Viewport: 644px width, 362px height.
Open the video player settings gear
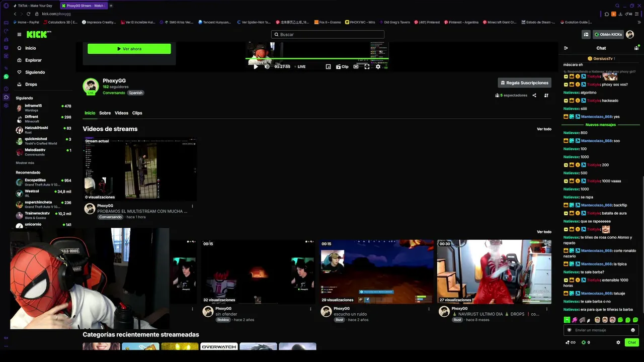coord(378,66)
